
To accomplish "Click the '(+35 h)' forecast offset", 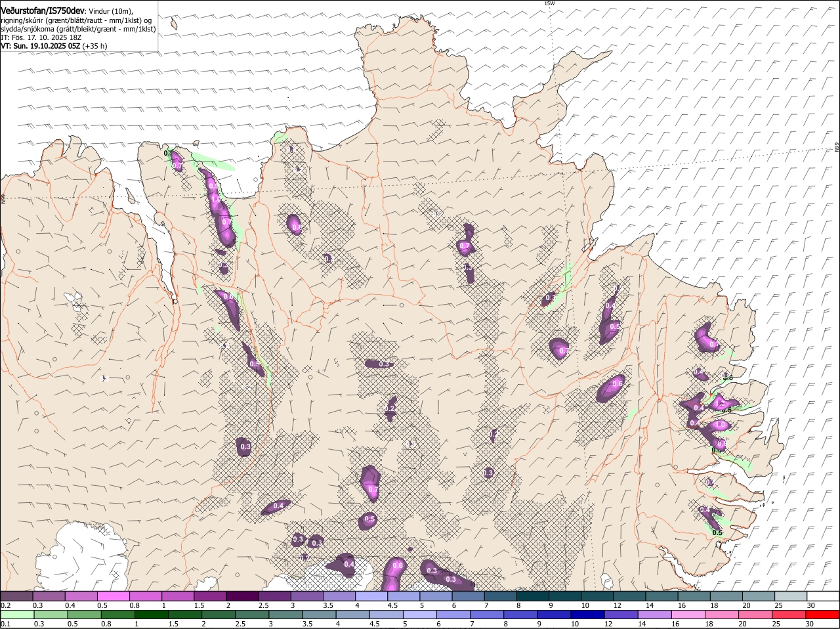I will click(95, 46).
